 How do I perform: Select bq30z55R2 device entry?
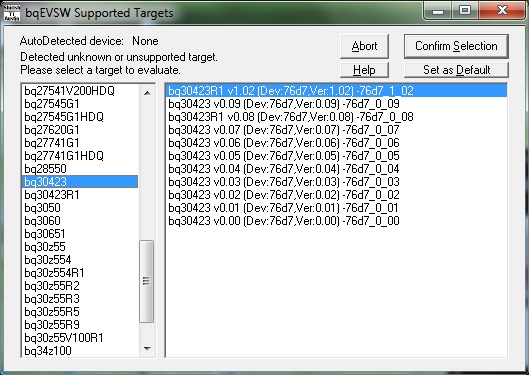[80, 286]
